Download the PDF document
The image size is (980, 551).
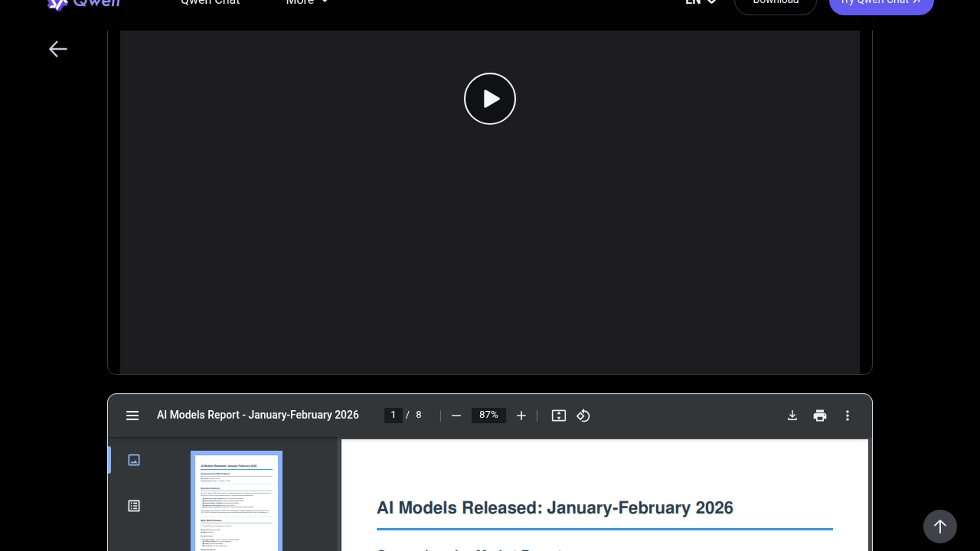[792, 416]
